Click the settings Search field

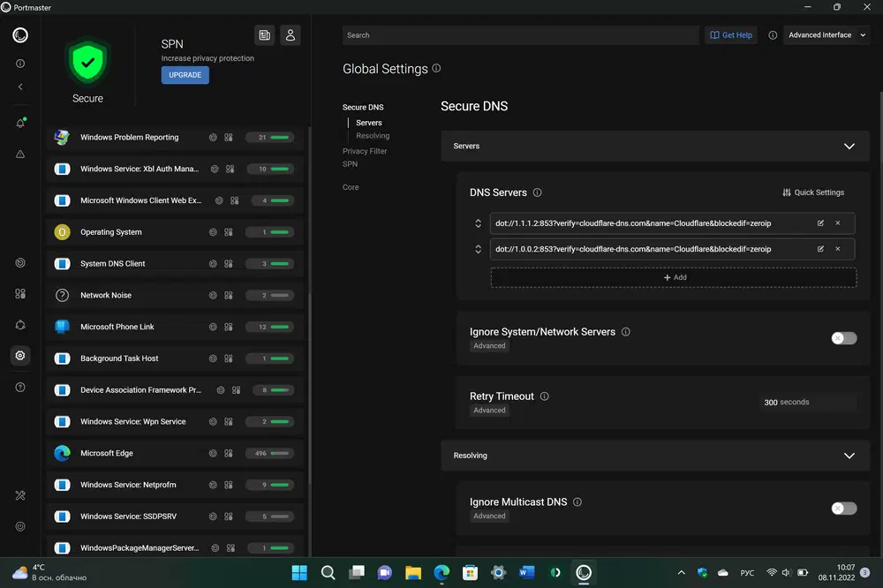520,35
